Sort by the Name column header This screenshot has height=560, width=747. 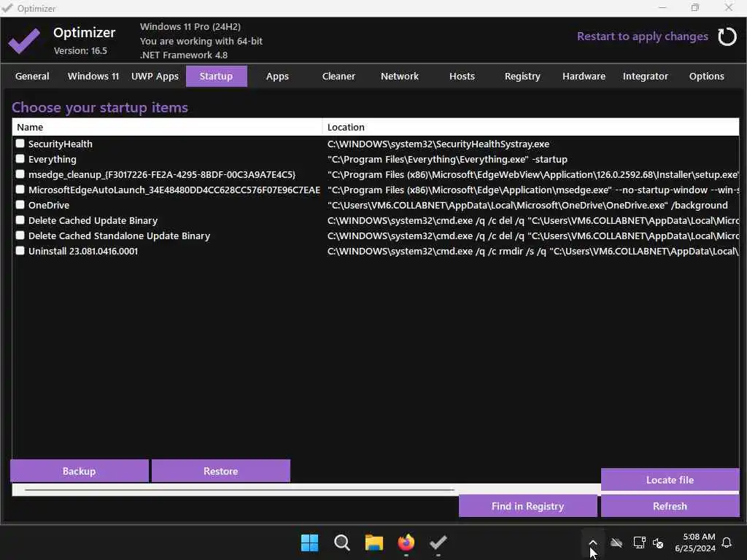[167, 127]
